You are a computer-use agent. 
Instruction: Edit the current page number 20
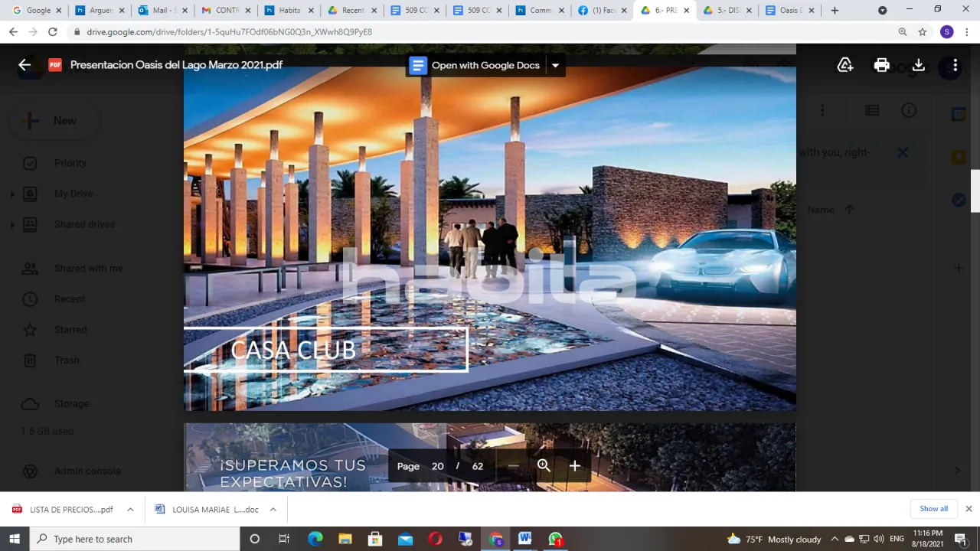click(438, 466)
